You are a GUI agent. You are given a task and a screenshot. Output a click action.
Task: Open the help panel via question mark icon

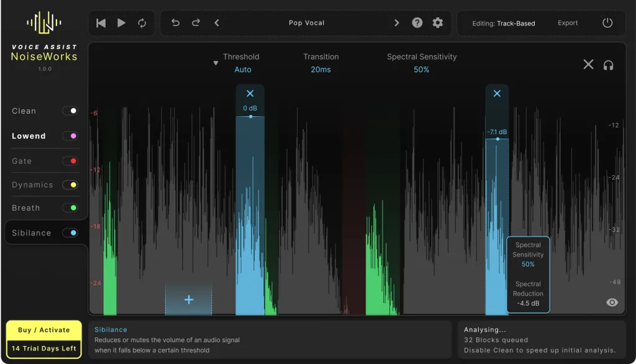[417, 22]
